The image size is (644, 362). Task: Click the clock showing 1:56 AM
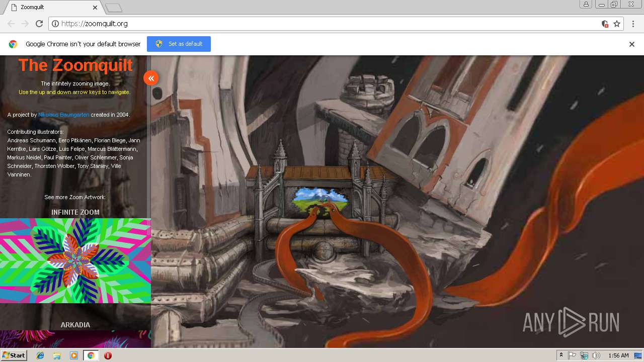click(618, 355)
